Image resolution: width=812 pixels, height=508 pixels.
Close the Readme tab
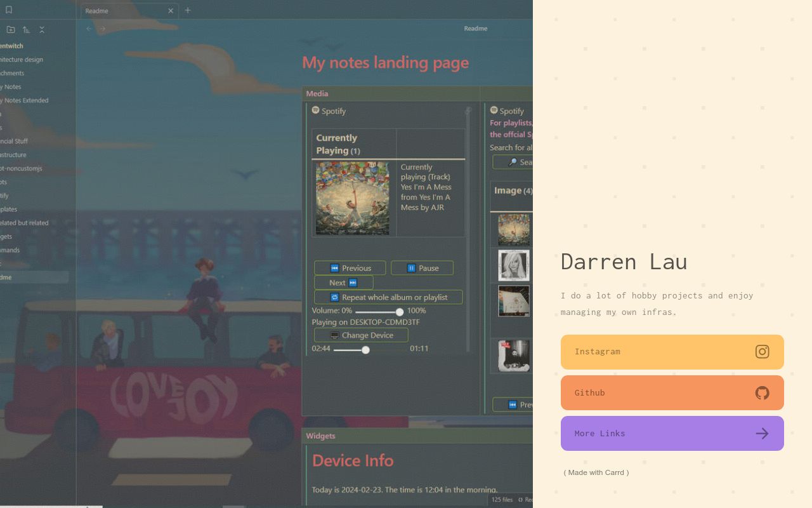tap(171, 11)
